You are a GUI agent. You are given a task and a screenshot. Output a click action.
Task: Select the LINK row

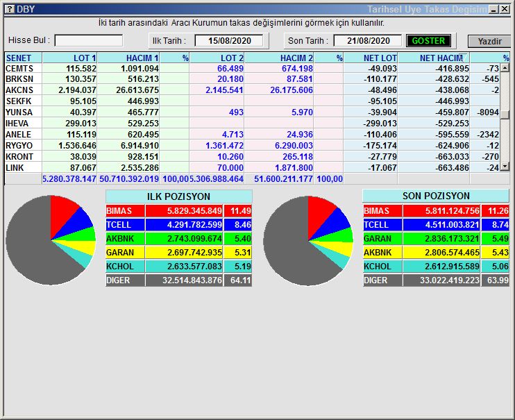(252, 168)
